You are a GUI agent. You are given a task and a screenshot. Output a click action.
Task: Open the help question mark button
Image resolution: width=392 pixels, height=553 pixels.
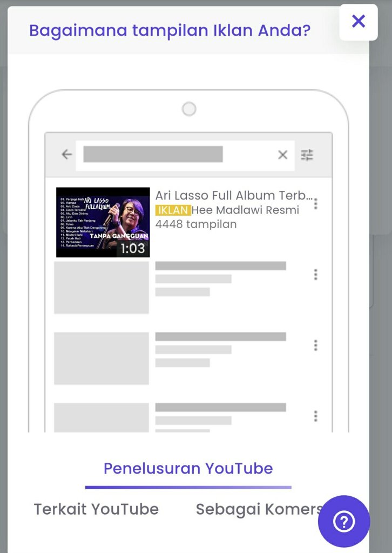[344, 522]
